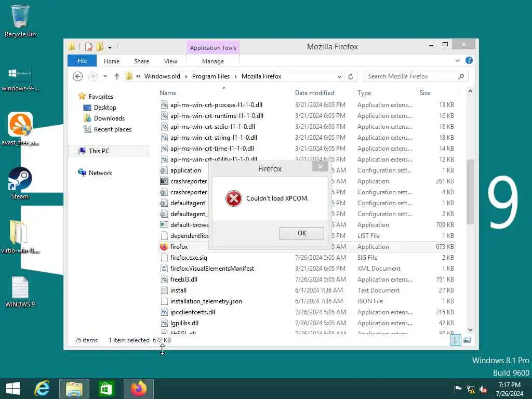This screenshot has height=399, width=532.
Task: Select Network in the navigation pane
Action: point(100,172)
